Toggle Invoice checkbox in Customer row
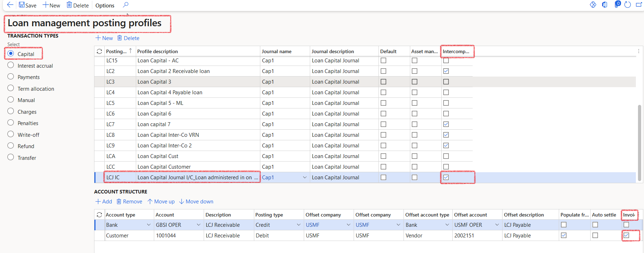The height and width of the screenshot is (253, 644). (x=626, y=235)
